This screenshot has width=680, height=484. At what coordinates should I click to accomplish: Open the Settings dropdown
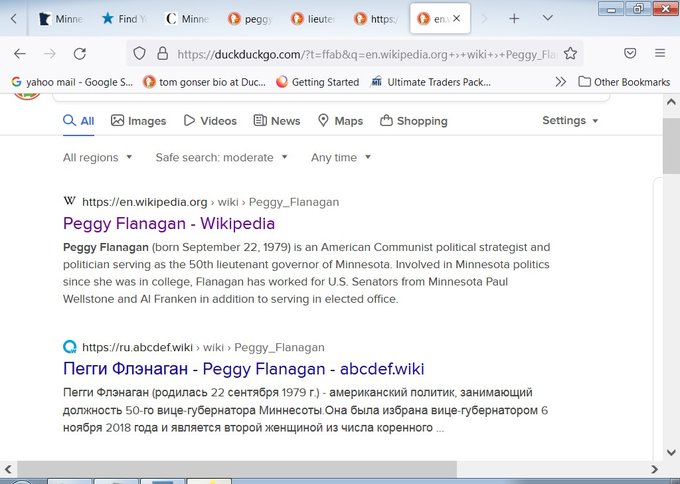click(x=570, y=121)
